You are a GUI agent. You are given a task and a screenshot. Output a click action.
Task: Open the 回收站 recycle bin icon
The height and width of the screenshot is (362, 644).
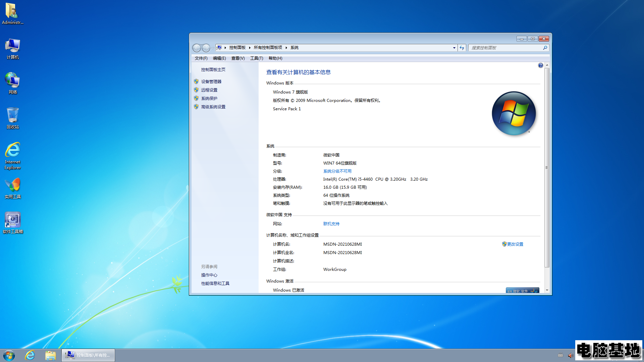coord(12,118)
